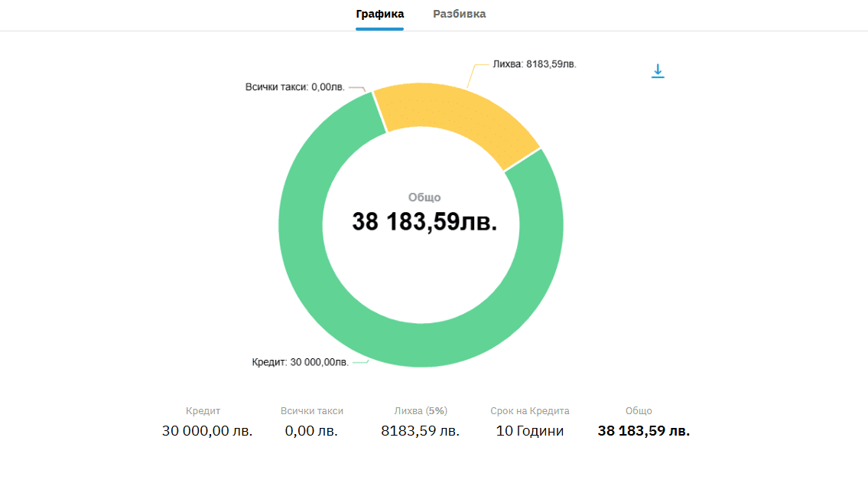868x480 pixels.
Task: Click the large total inside the donut
Action: pos(424,222)
